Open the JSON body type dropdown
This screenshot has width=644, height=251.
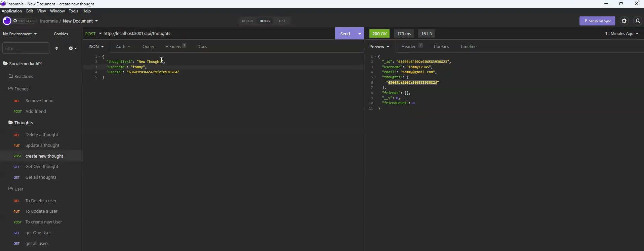pos(96,46)
